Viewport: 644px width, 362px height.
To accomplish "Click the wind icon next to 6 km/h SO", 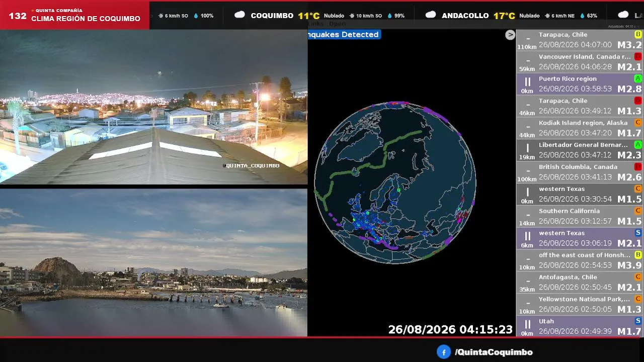I will (160, 16).
